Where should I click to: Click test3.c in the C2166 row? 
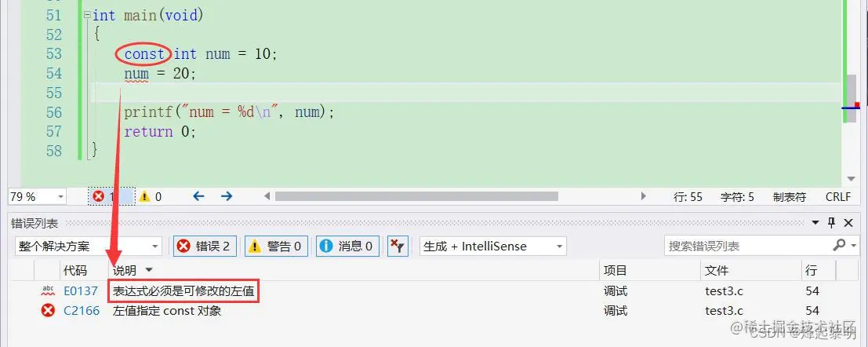pyautogui.click(x=724, y=311)
